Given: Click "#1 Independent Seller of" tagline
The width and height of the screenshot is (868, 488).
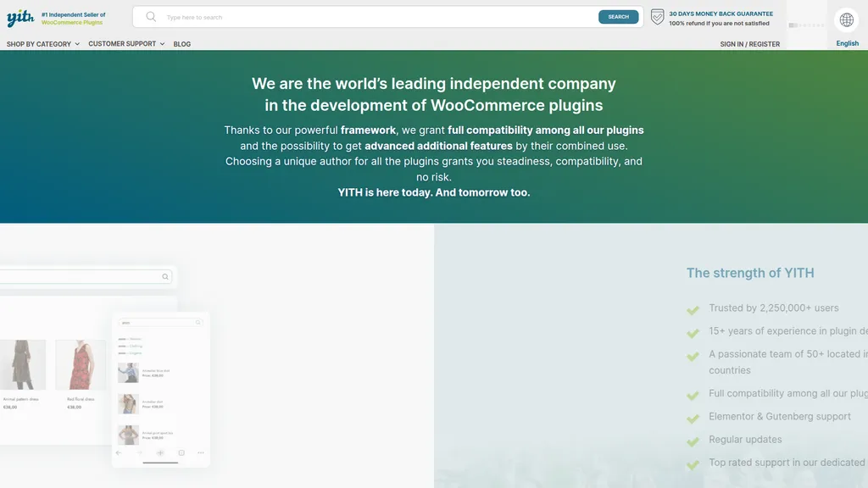Looking at the screenshot, I should 73,14.
